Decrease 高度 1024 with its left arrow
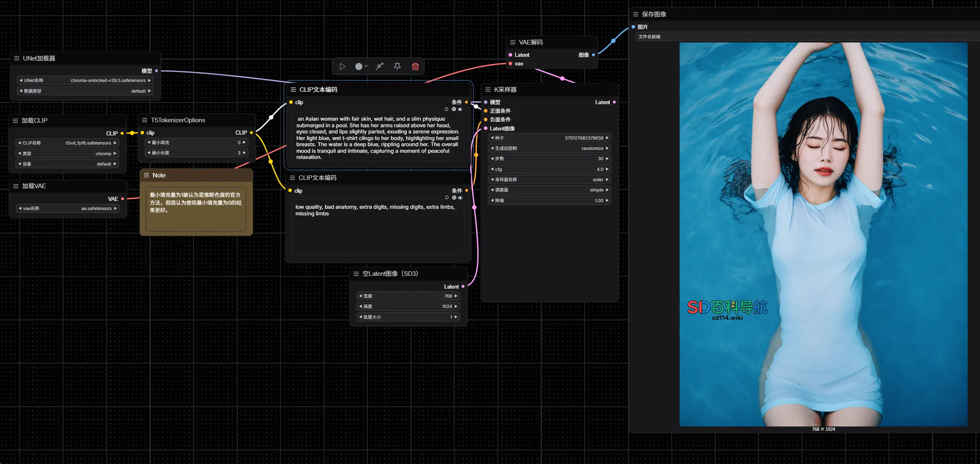The width and height of the screenshot is (980, 464). 360,306
